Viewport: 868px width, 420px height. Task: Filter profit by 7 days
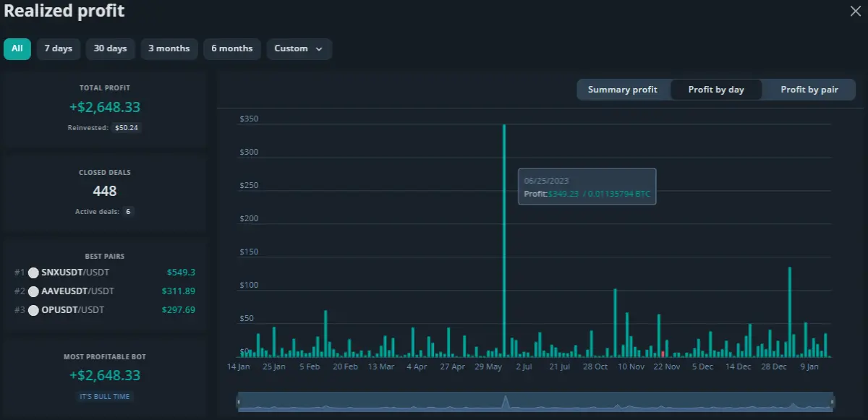(59, 48)
